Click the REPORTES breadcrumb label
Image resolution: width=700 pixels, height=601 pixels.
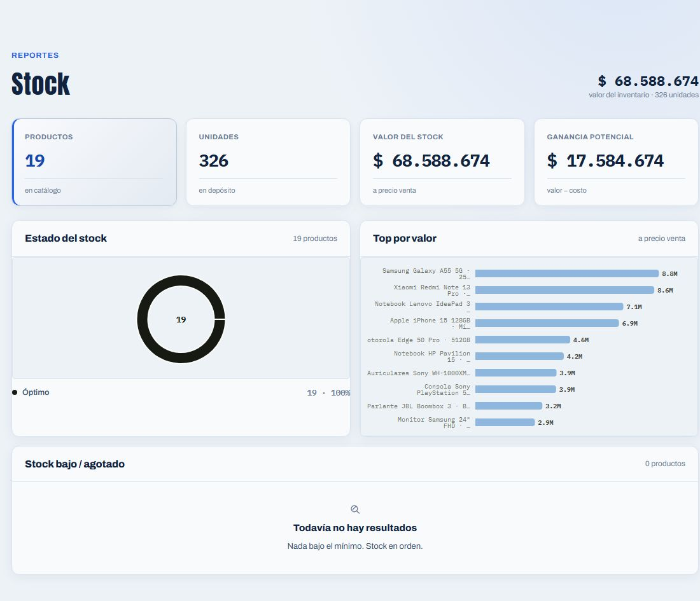pyautogui.click(x=35, y=55)
